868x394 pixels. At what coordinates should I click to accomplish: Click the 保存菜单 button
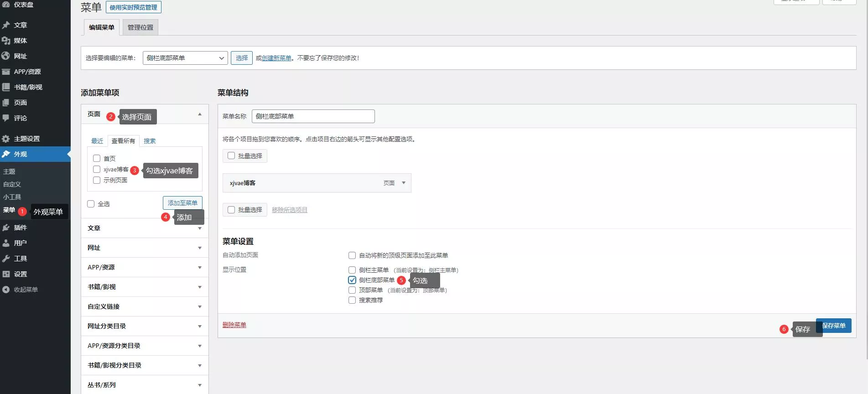[x=833, y=326]
